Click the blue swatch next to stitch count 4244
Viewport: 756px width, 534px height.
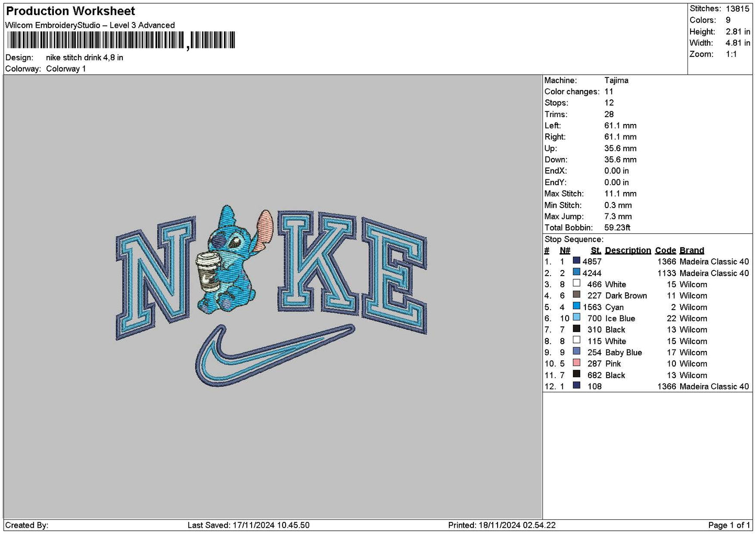pyautogui.click(x=576, y=272)
